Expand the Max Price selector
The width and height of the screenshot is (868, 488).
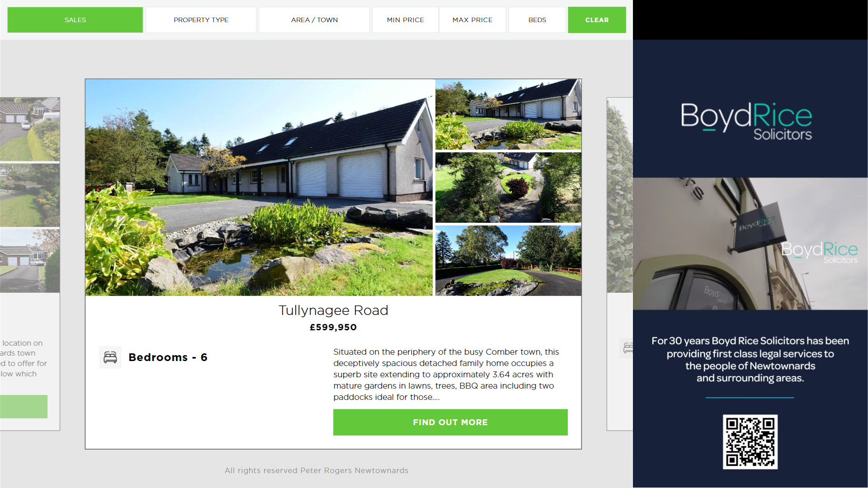click(472, 20)
